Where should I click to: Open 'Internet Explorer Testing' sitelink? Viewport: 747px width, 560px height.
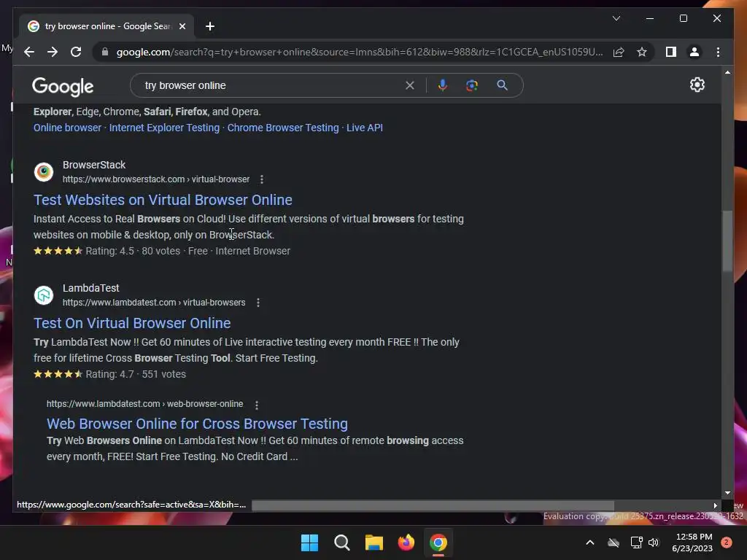click(164, 128)
